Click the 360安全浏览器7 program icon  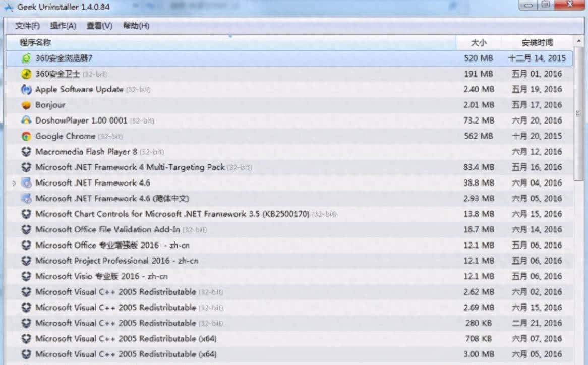[x=26, y=58]
